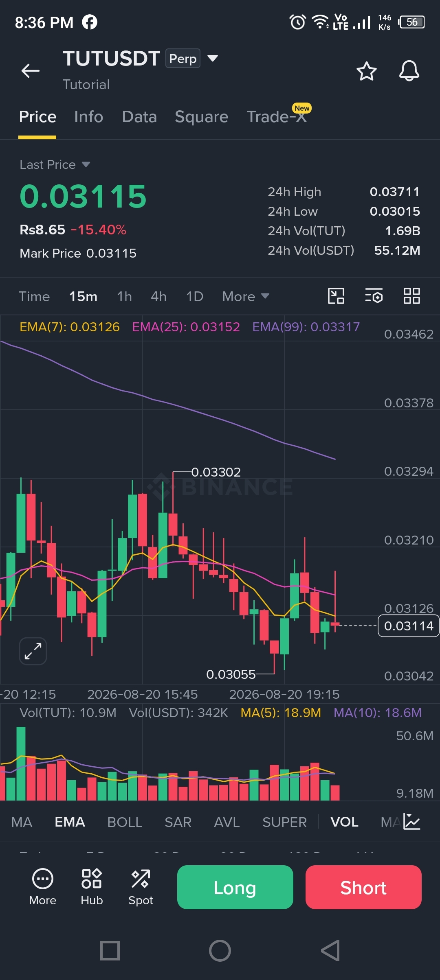Tap the EMA(25) value label
This screenshot has height=980, width=440.
pos(186,327)
